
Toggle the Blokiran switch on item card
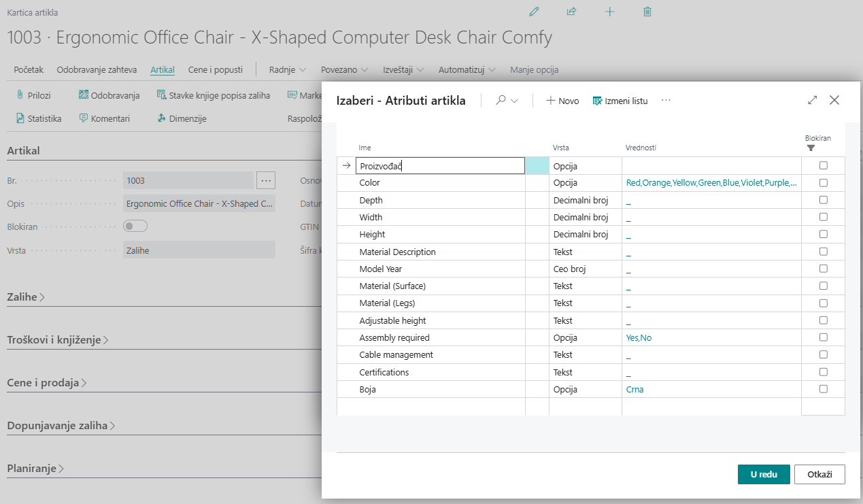pyautogui.click(x=135, y=226)
